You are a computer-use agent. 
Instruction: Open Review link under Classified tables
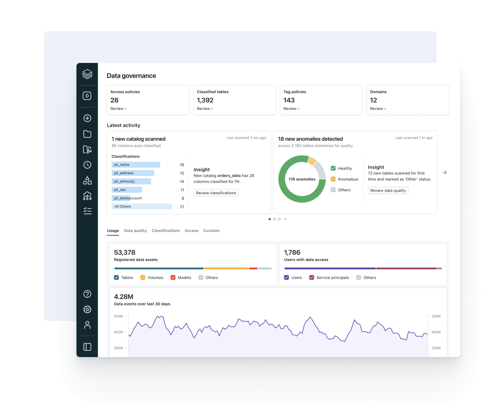pyautogui.click(x=205, y=109)
